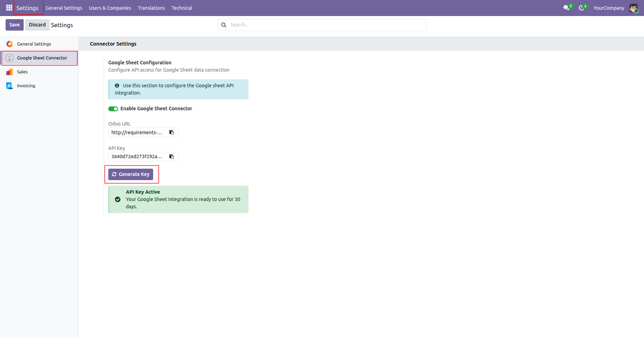Viewport: 644px width, 338px height.
Task: Discard the settings changes
Action: point(37,25)
